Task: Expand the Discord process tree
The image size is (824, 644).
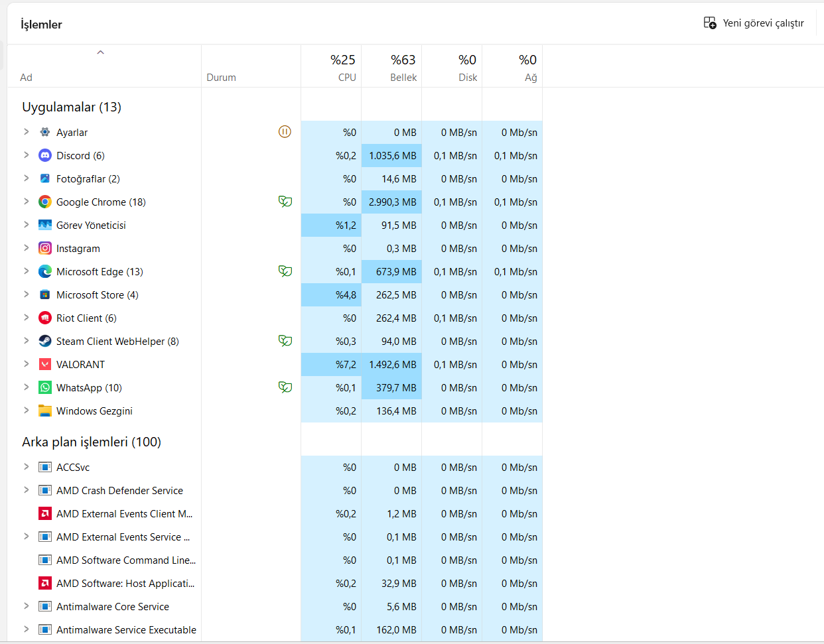Action: pyautogui.click(x=27, y=155)
